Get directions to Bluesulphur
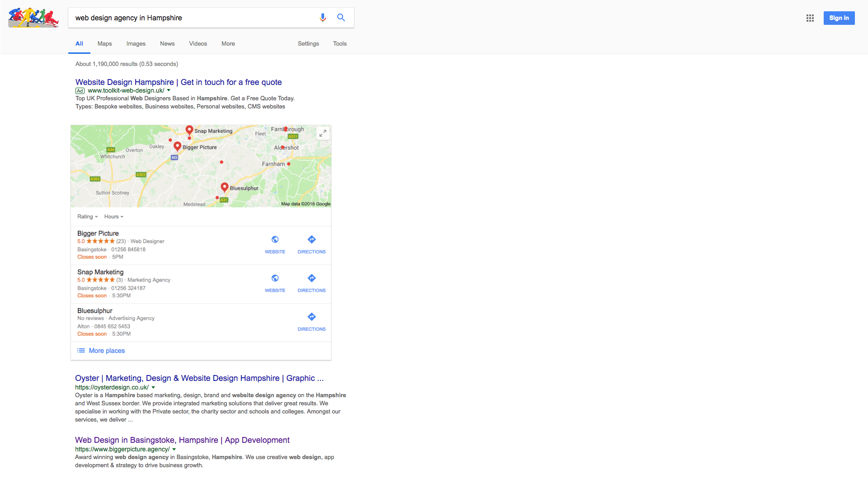Screen dimensions: 868x488 point(311,317)
